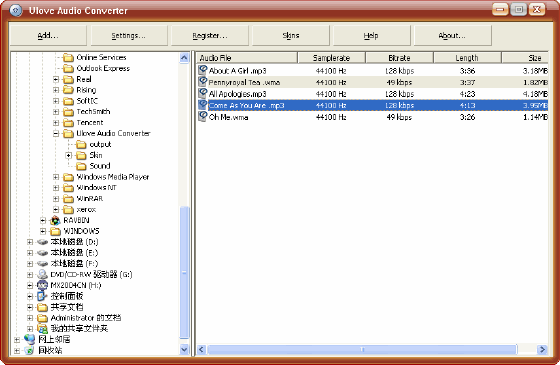Click the Register... button
The image size is (560, 365).
210,35
